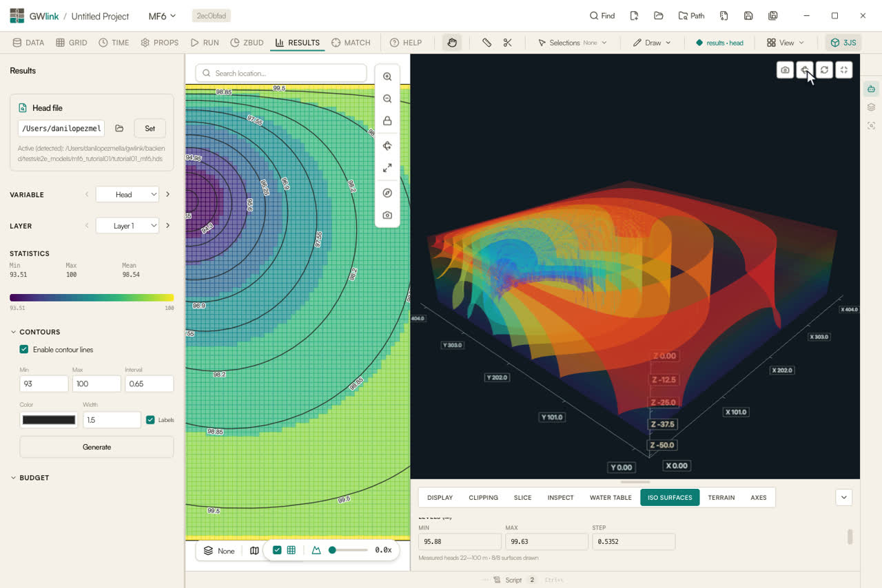882x588 pixels.
Task: Open the Draw dropdown menu
Action: pyautogui.click(x=652, y=43)
